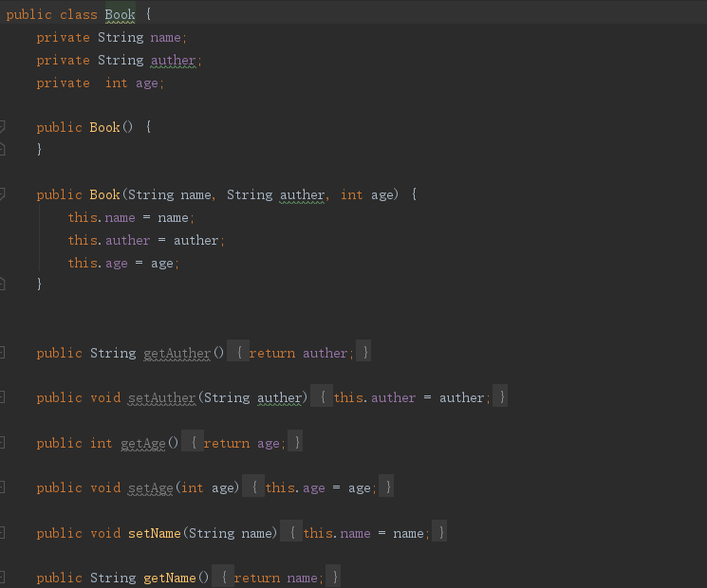Click the getAge method name
707x588 pixels.
(143, 443)
